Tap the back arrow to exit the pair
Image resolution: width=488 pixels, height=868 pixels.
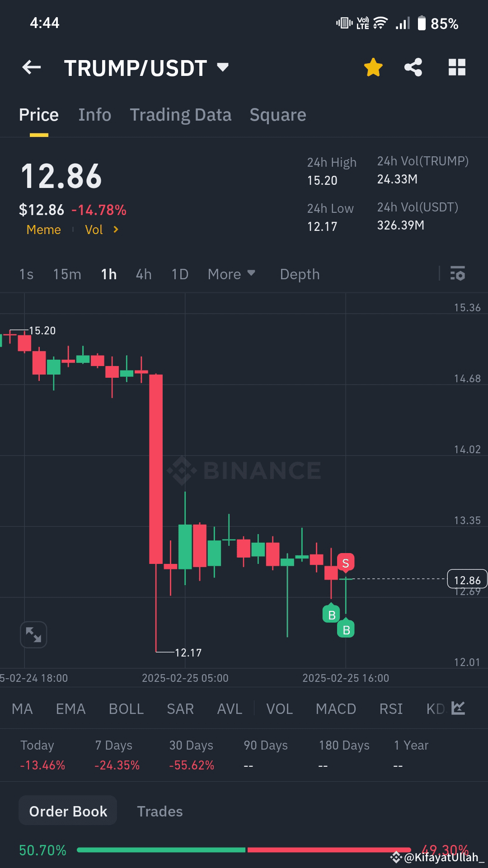[31, 67]
